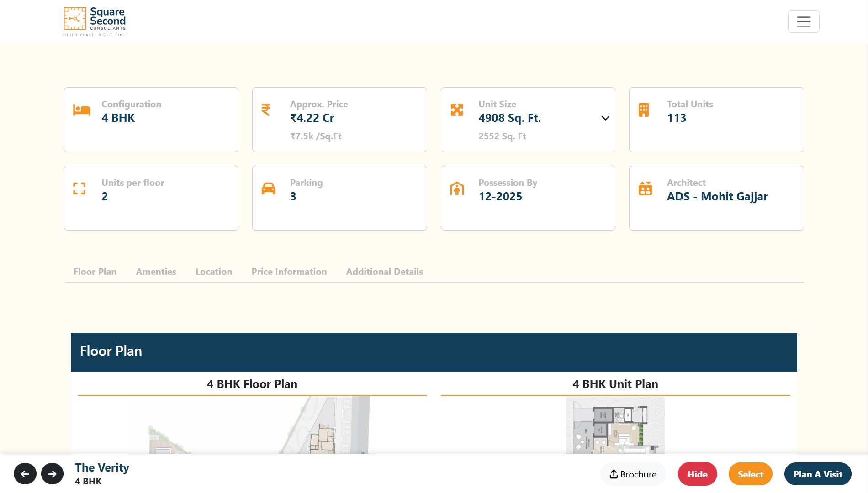Go to next property with right arrow
The height and width of the screenshot is (493, 868).
53,474
